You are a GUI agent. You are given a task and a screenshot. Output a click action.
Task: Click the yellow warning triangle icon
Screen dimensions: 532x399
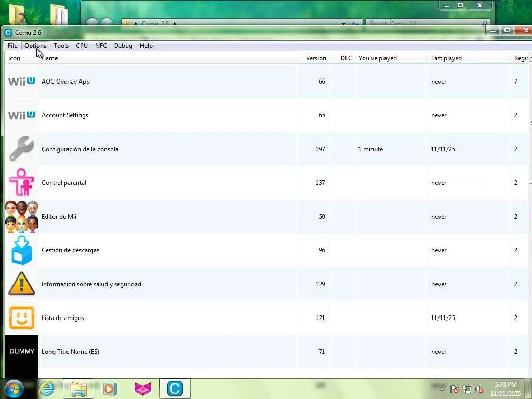point(22,284)
